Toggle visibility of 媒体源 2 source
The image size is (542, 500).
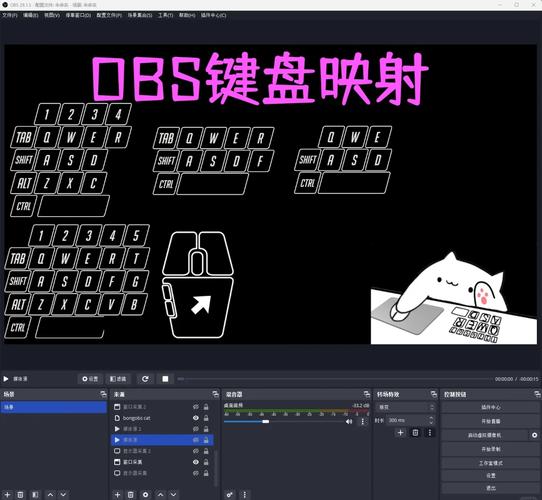coord(196,429)
